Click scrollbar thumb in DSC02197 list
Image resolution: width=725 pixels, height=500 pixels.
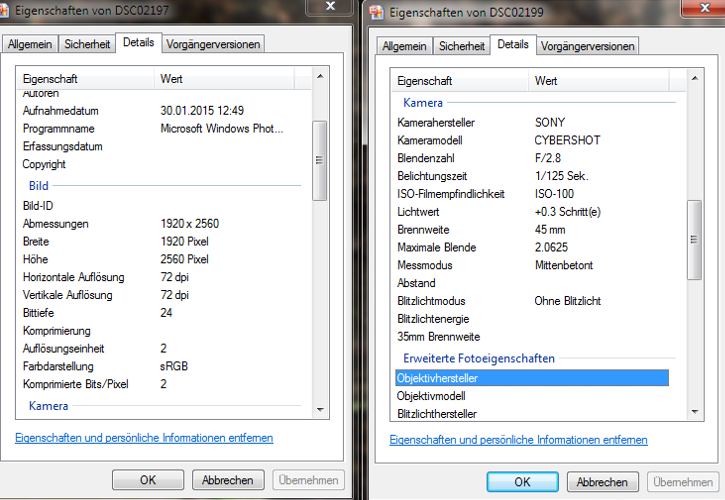319,160
